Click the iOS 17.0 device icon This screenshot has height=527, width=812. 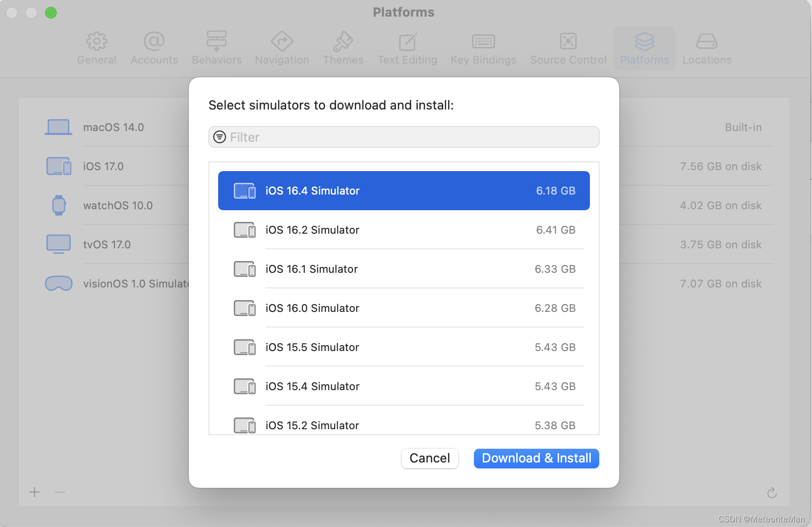pyautogui.click(x=59, y=166)
